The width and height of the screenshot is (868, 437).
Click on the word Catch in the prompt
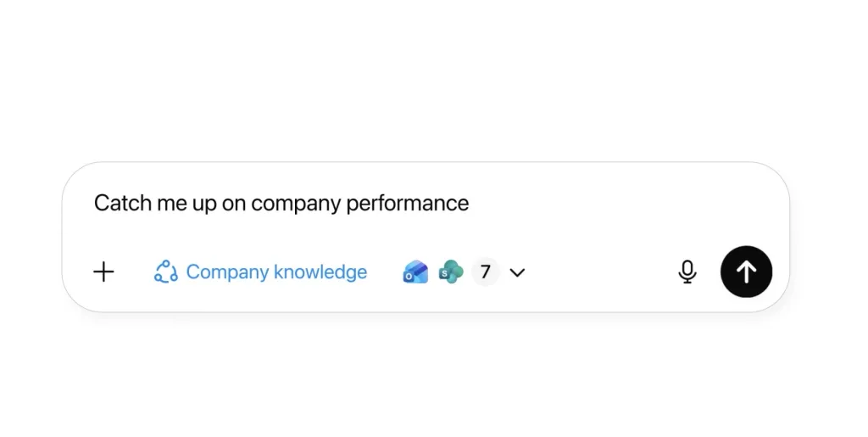click(x=117, y=204)
